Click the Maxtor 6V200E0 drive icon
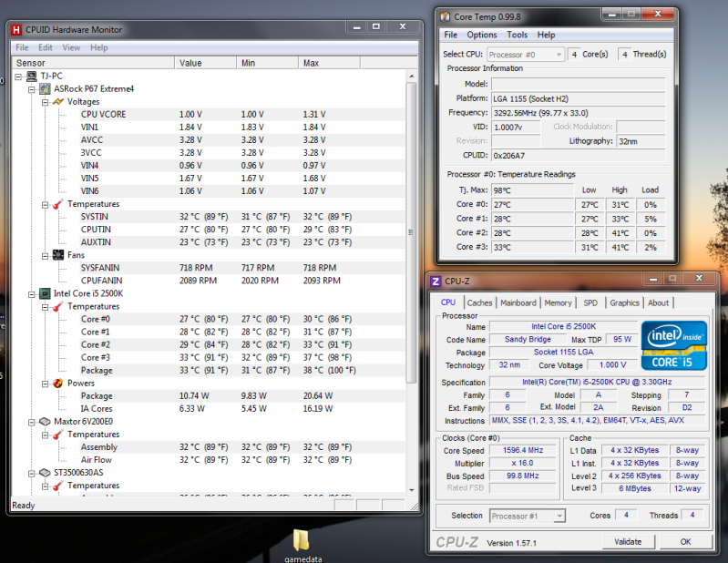This screenshot has width=728, height=563. click(45, 422)
